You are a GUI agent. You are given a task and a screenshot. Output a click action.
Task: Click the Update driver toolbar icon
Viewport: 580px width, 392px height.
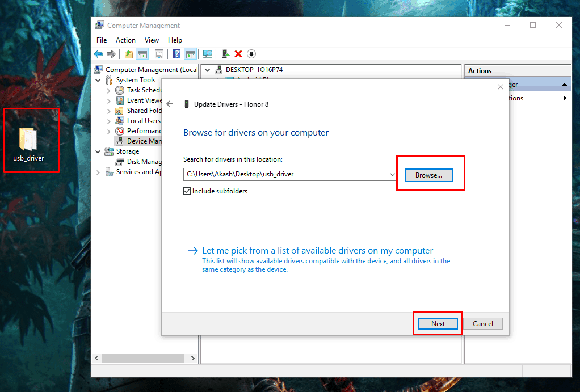[226, 54]
